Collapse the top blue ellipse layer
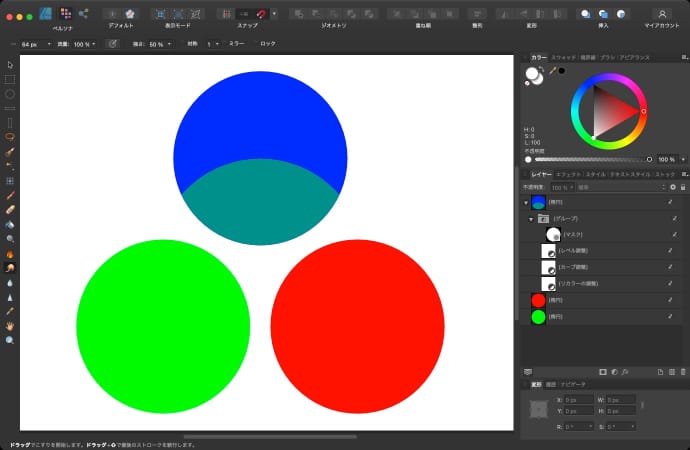 526,202
